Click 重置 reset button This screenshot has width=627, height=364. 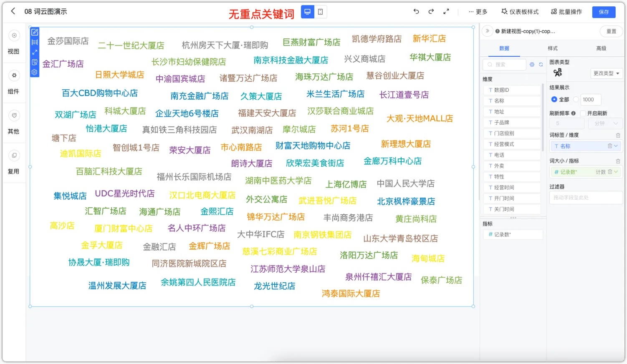point(611,31)
